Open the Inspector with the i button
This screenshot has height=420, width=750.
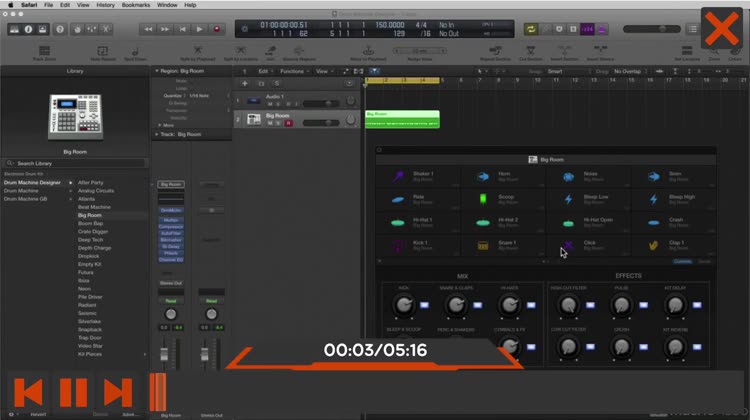point(28,29)
